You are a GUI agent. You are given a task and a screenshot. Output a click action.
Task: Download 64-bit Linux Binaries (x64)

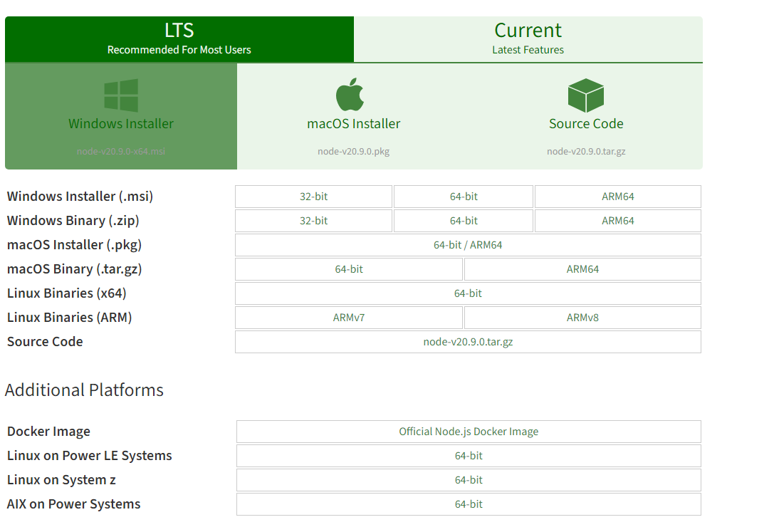pos(468,293)
